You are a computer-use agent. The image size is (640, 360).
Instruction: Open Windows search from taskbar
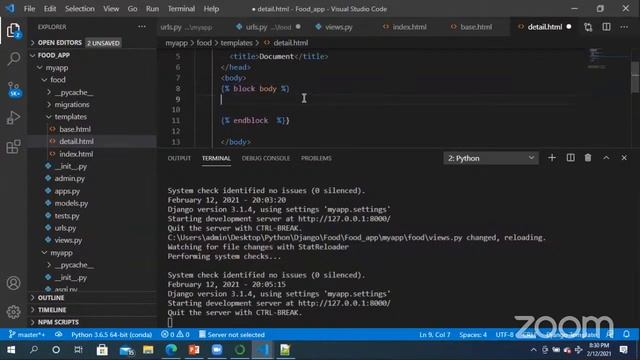34,350
